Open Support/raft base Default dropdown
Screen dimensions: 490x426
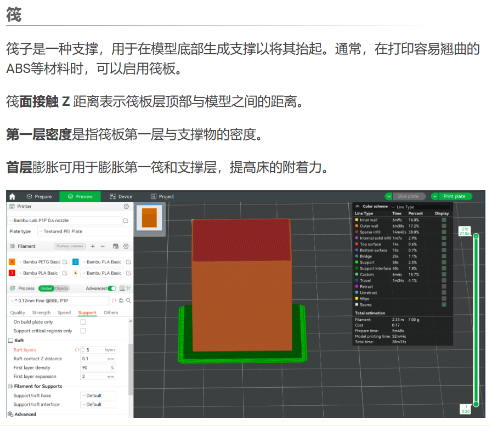click(98, 395)
